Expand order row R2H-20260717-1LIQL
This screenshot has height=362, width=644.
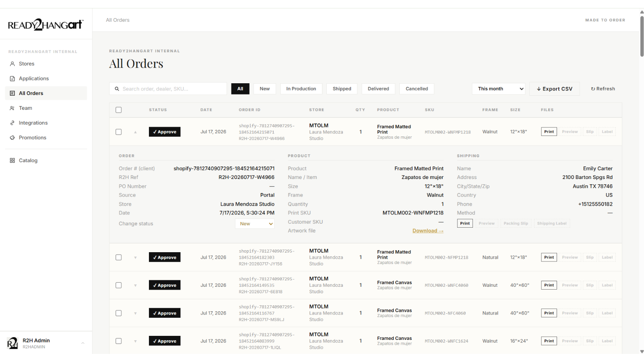click(x=136, y=341)
